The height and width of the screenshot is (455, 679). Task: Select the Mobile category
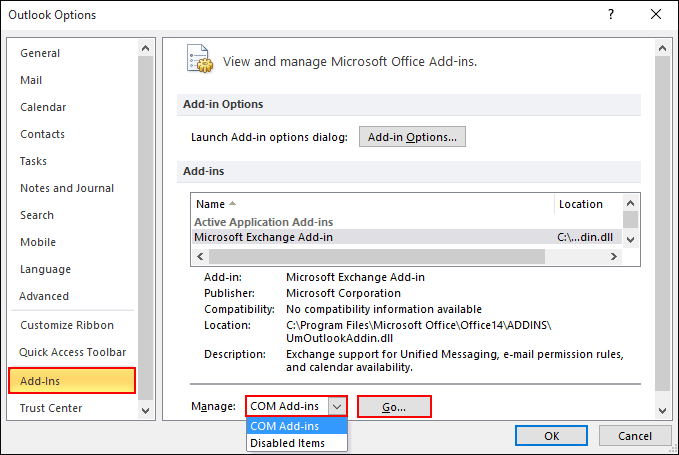pos(38,242)
